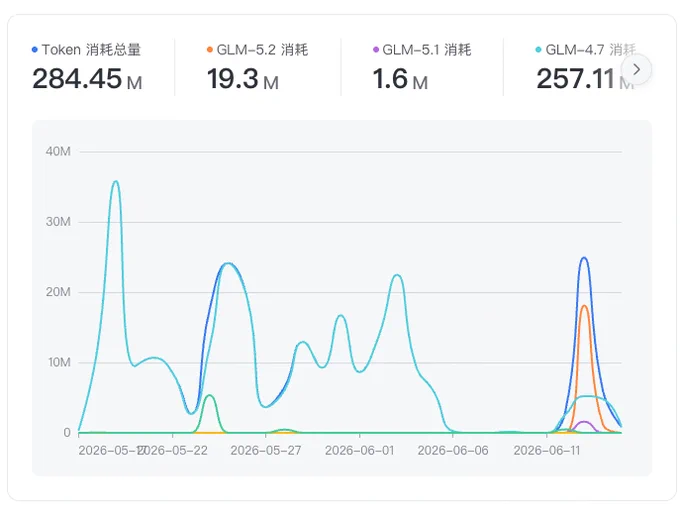Screen dimensions: 680x517
Task: Click the 2026-05-22 date label
Action: point(173,451)
